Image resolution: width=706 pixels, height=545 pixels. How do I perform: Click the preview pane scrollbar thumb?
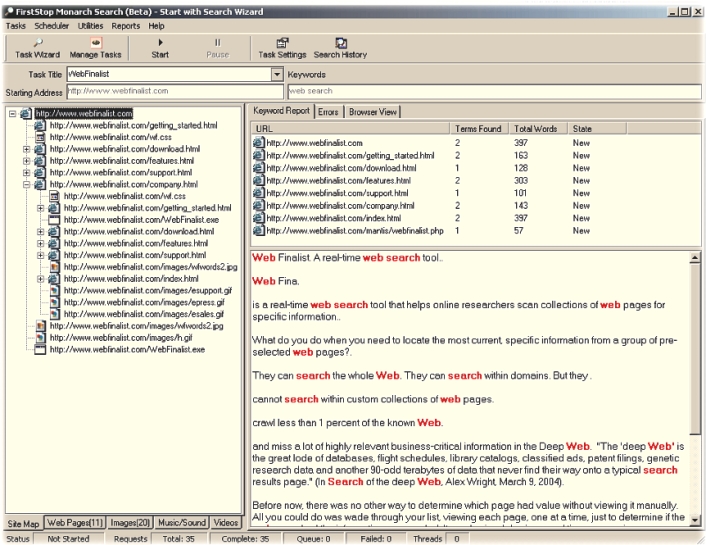click(x=695, y=349)
